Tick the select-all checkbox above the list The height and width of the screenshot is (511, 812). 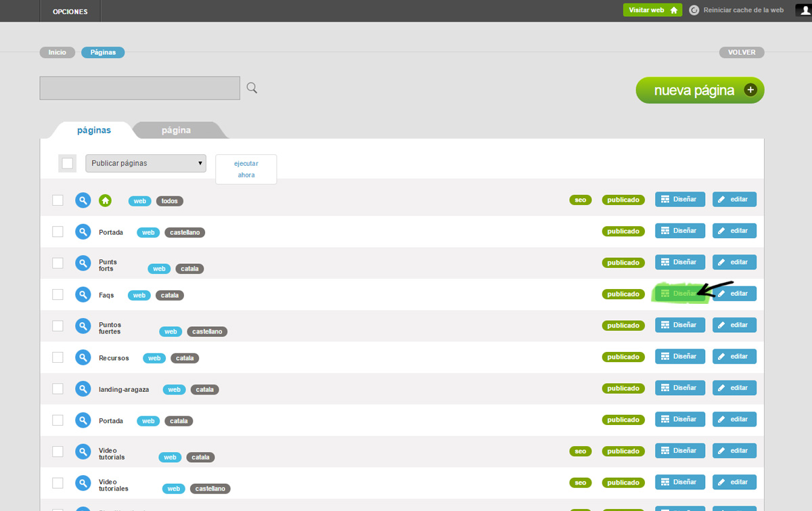click(67, 163)
